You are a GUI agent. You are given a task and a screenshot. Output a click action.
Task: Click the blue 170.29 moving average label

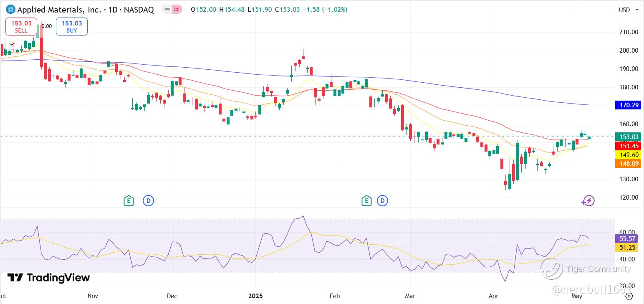click(628, 105)
